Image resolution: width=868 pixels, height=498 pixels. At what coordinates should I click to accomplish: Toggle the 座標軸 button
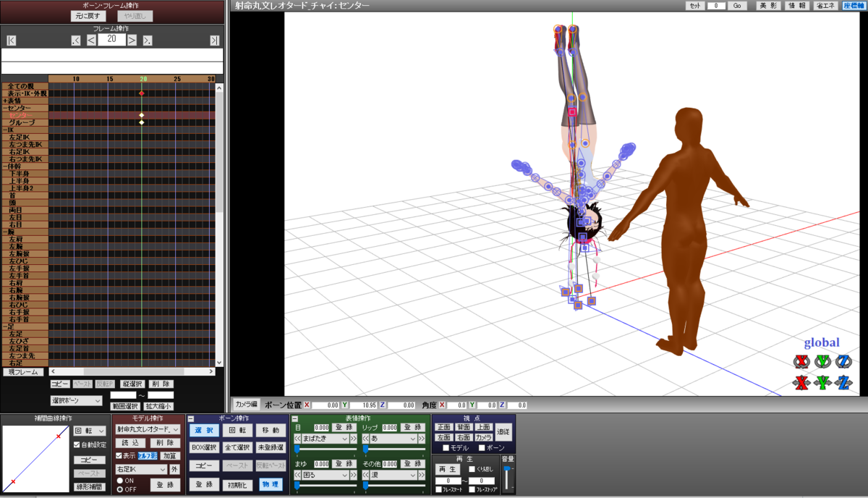(853, 5)
